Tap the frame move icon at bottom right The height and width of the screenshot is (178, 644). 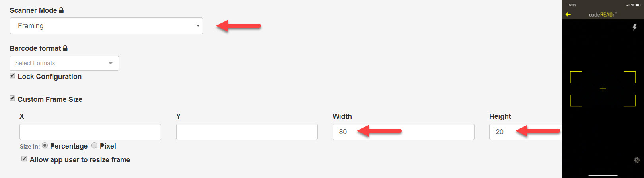click(x=636, y=160)
